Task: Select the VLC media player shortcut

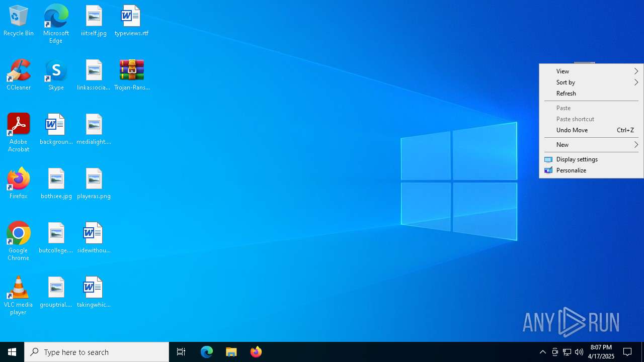Action: pos(19,296)
